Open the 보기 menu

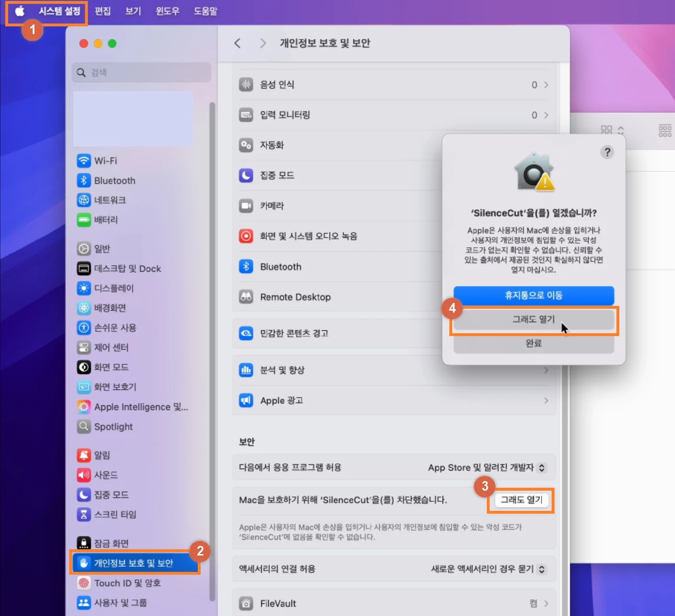(133, 11)
